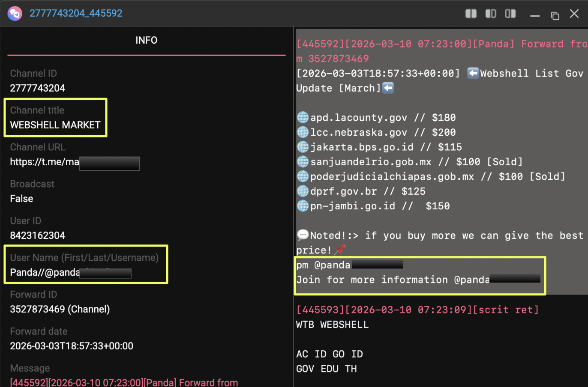Select User ID value 8423162304
588x387 pixels.
(x=38, y=235)
